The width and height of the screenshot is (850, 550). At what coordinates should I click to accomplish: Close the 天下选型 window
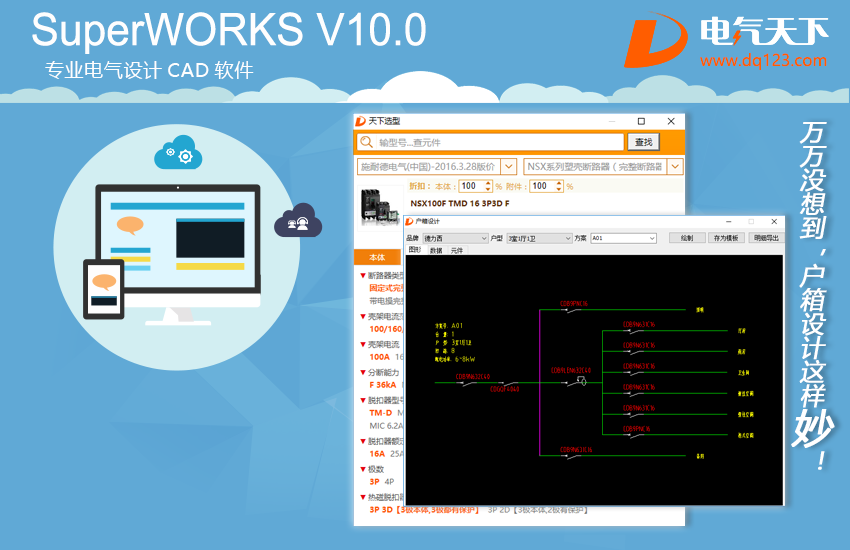(x=671, y=121)
